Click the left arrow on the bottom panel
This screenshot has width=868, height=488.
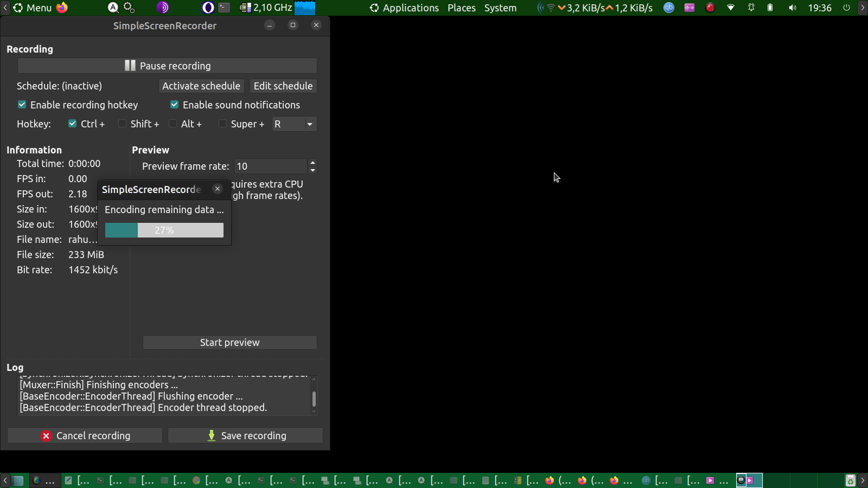coord(5,480)
